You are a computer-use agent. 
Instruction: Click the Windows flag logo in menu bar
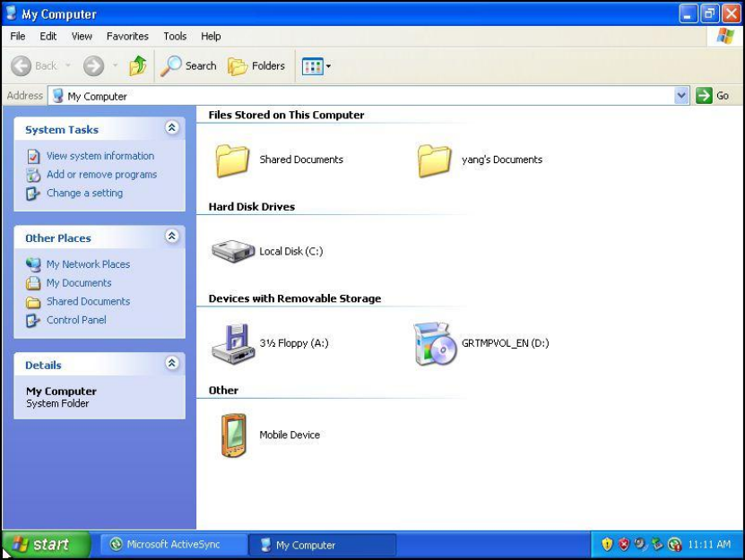tap(725, 36)
